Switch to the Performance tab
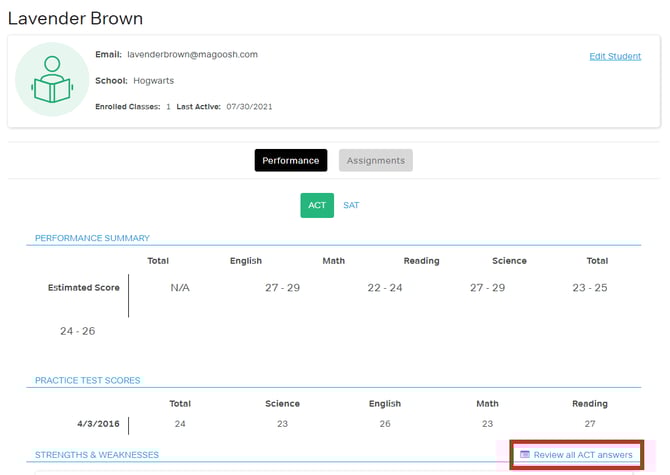This screenshot has height=475, width=670. point(290,160)
